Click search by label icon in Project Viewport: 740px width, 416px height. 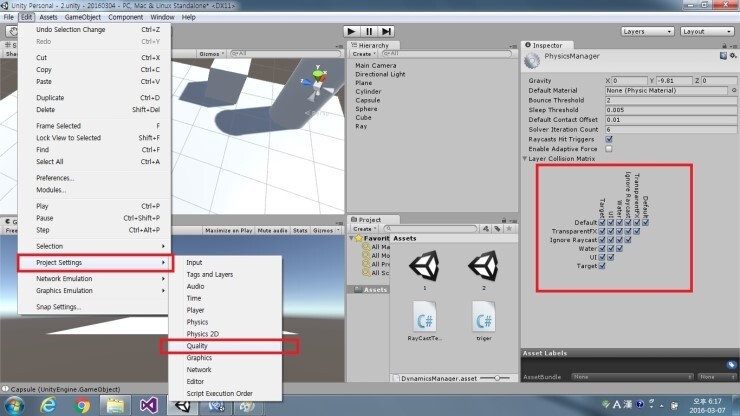[497, 229]
